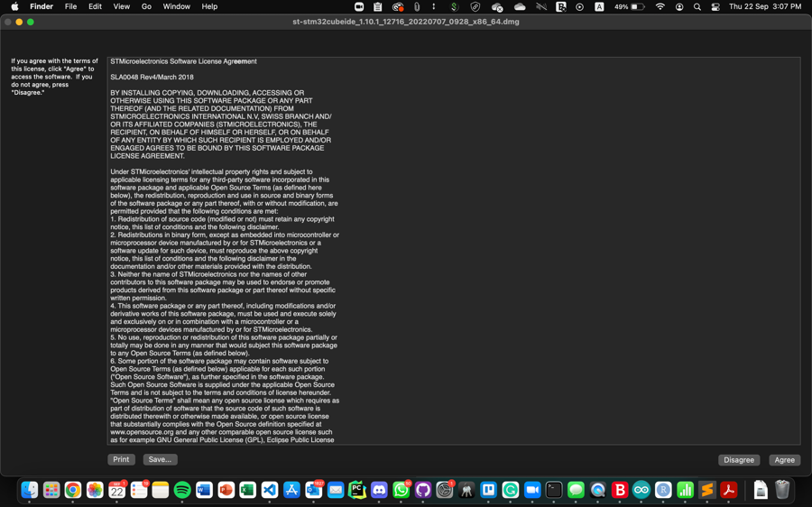
Task: Open Sublime Text from the dock
Action: point(707,490)
